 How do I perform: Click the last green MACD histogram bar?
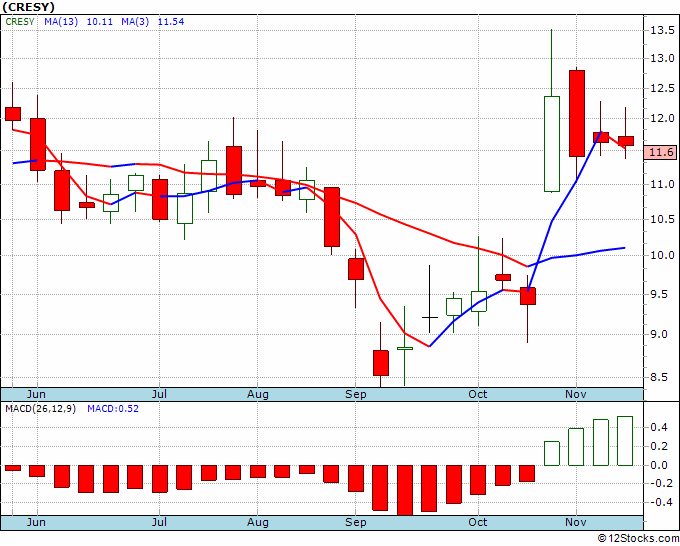[x=625, y=441]
